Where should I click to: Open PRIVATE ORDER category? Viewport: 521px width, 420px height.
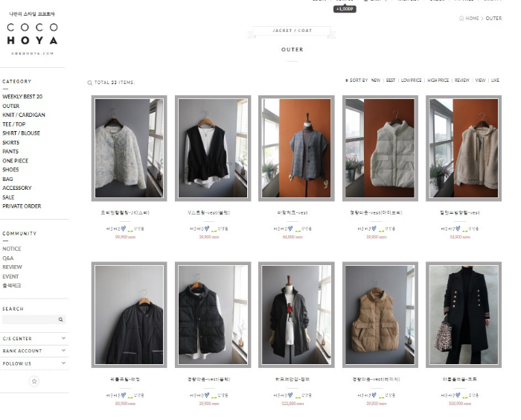pyautogui.click(x=22, y=206)
